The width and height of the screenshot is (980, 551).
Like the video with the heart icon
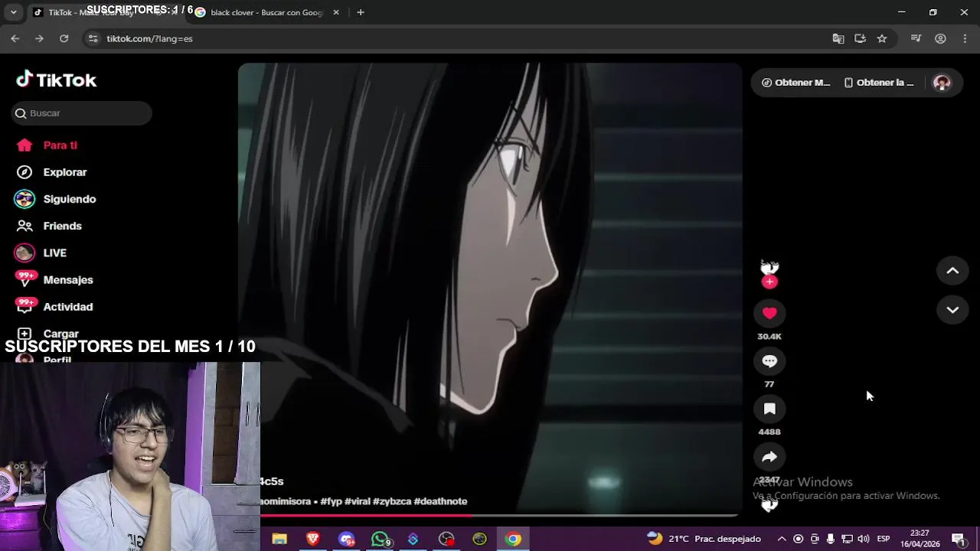769,313
